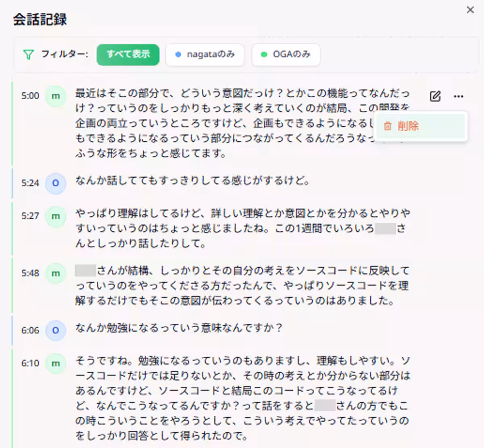Select the green m avatar at 5:00

[x=55, y=96]
